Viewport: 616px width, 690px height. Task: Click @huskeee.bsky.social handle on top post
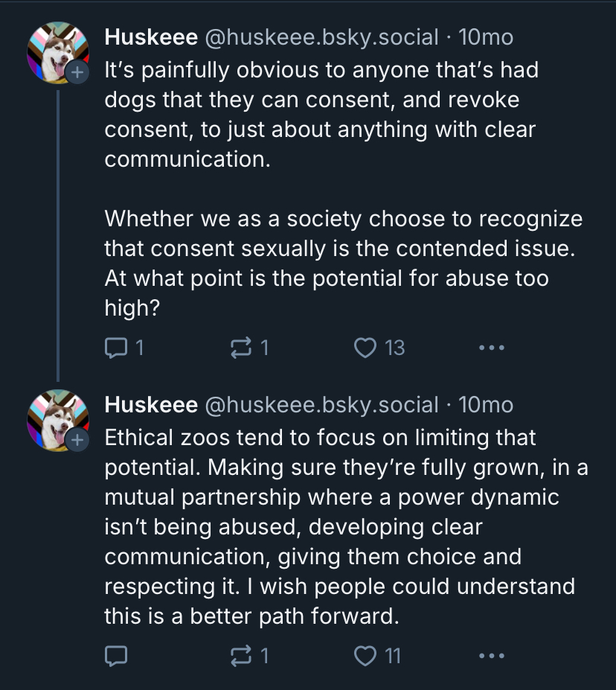(321, 36)
